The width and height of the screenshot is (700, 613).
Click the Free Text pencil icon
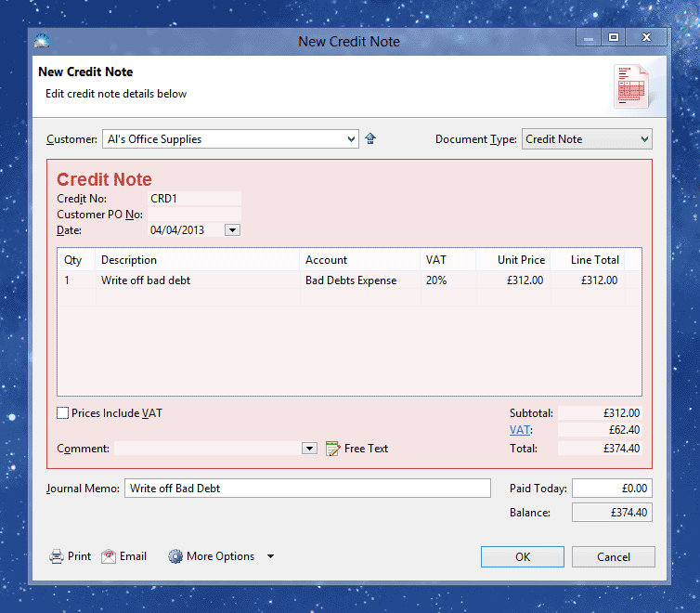tap(333, 449)
